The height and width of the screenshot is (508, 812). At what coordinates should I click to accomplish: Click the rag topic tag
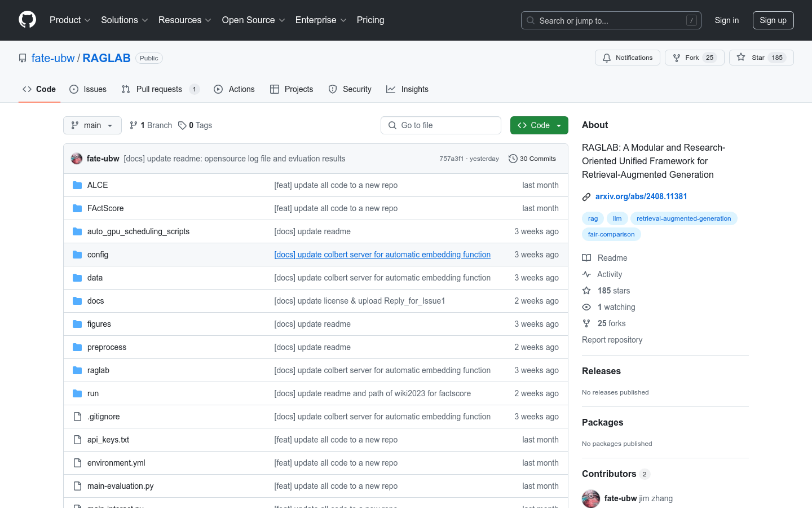593,218
